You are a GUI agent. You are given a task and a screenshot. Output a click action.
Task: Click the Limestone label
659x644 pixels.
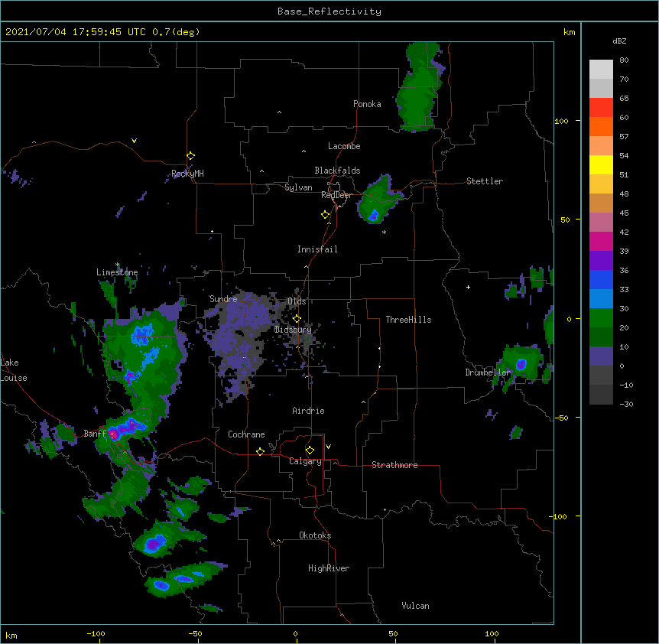(x=117, y=272)
